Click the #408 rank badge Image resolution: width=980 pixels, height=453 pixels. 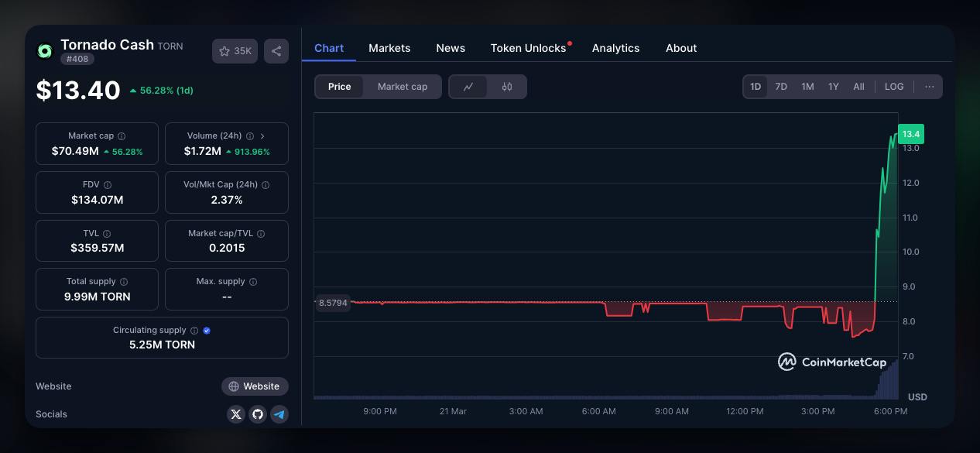(x=77, y=59)
